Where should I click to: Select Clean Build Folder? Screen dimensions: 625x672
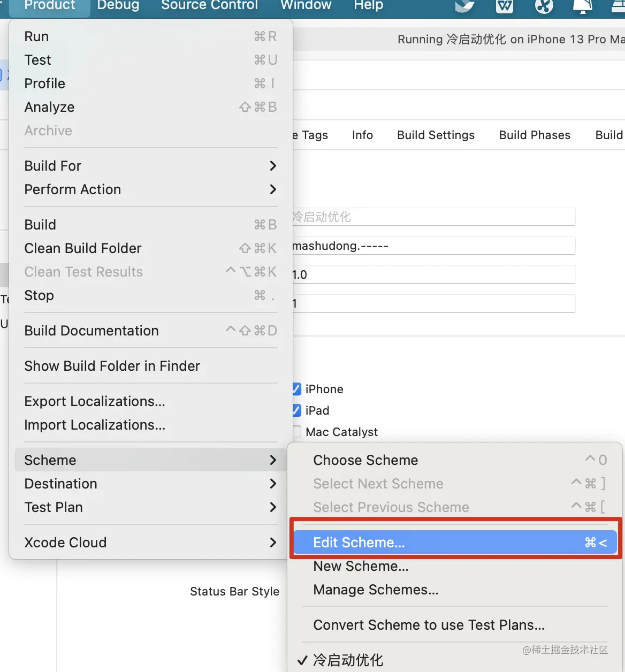click(151, 248)
